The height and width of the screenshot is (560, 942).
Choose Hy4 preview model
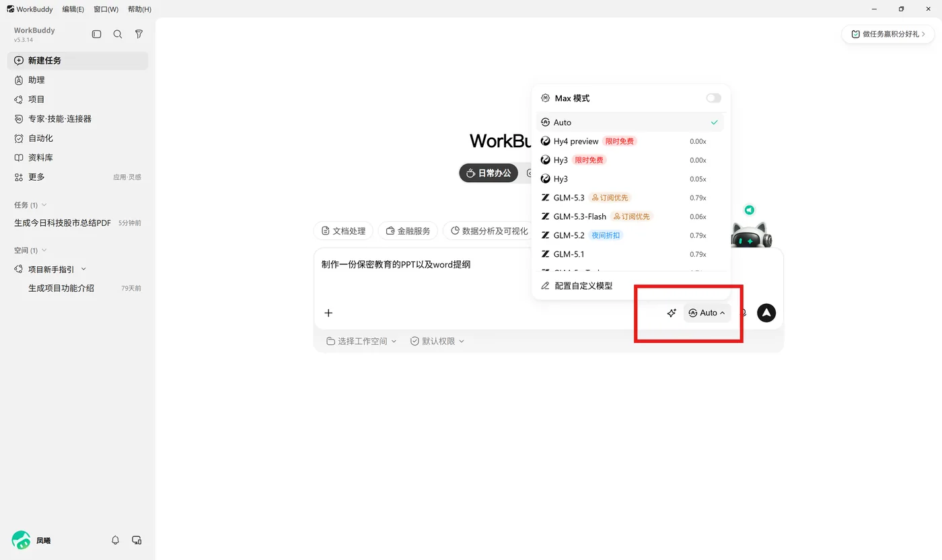point(630,141)
